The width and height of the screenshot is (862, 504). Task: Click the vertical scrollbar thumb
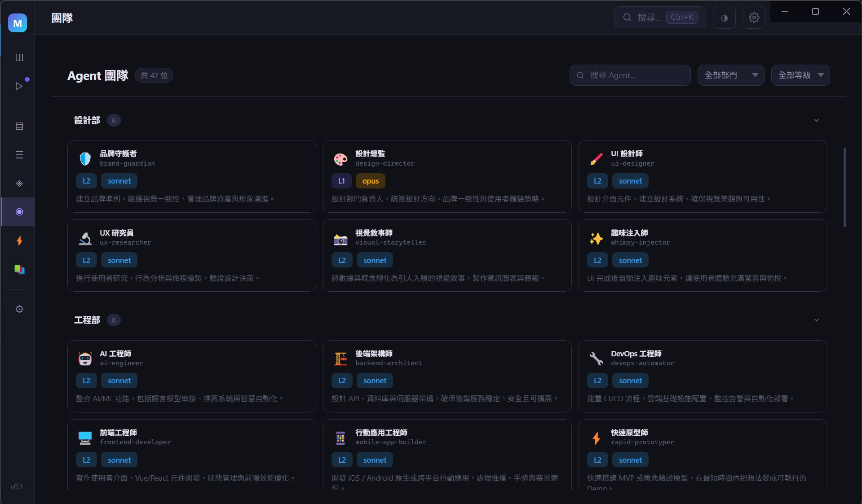845,187
